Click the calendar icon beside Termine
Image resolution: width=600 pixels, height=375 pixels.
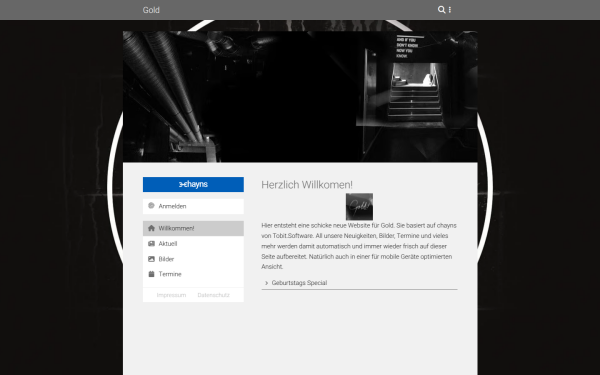[x=151, y=274]
